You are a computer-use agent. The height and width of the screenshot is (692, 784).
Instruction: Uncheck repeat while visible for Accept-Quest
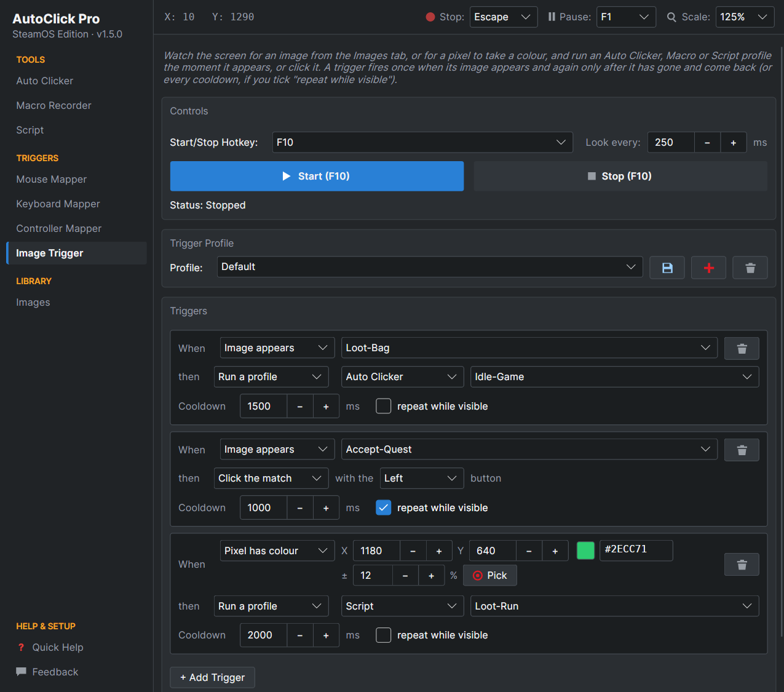point(383,508)
